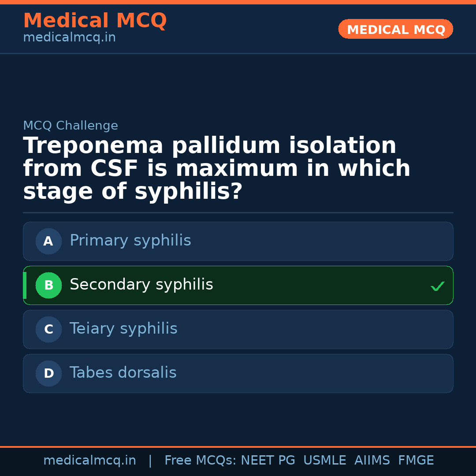Choose the Tabes dorsalis answer
The height and width of the screenshot is (476, 476).
(123, 373)
